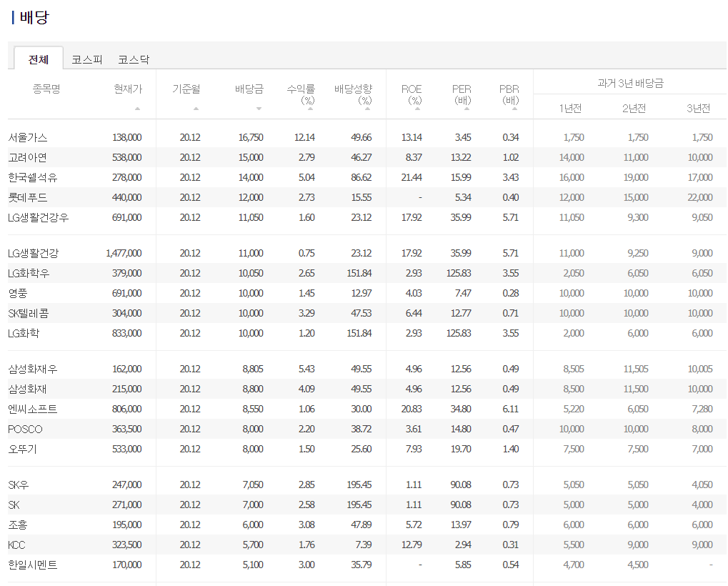The height and width of the screenshot is (586, 728).
Task: Select 오뚜기 PER value 19.70
Action: (x=461, y=449)
